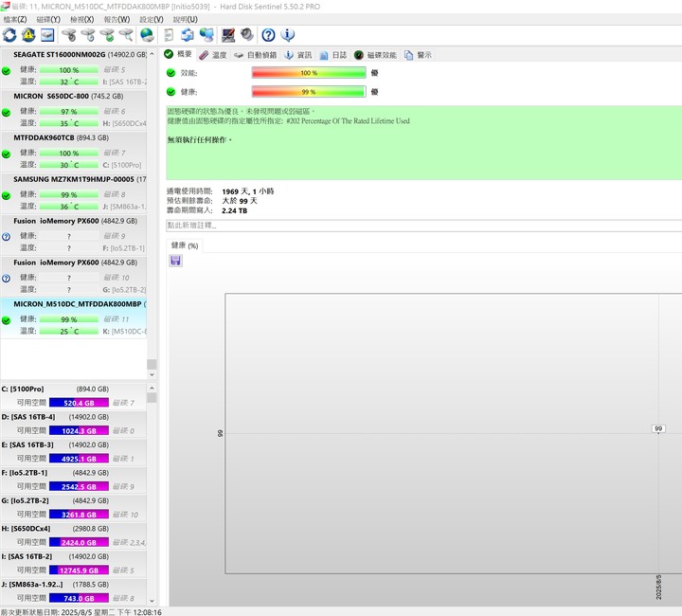Screen dimensions: 682x616
Task: Select MTFDDAK960TCB disk in list
Action: (x=74, y=152)
